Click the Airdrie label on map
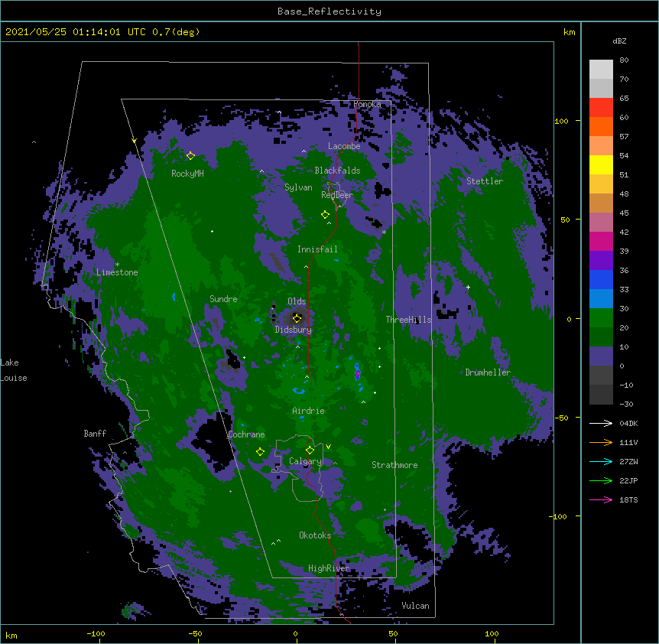The width and height of the screenshot is (659, 644). (x=309, y=411)
